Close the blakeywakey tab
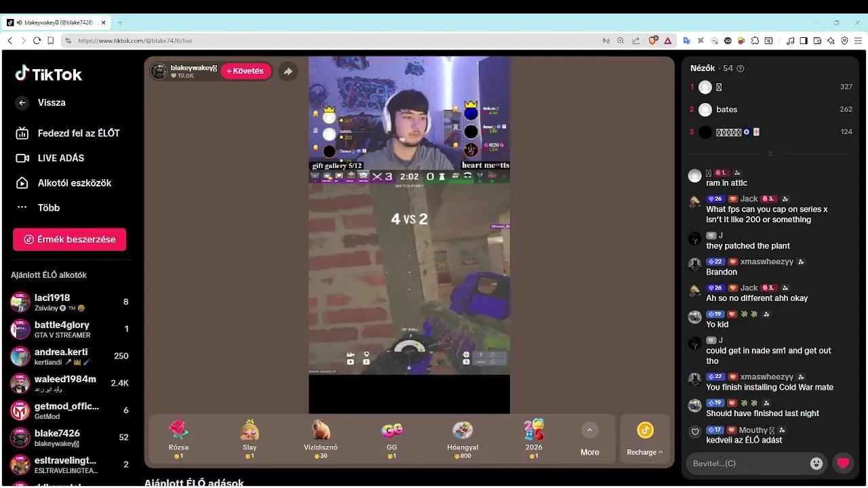 pyautogui.click(x=104, y=22)
